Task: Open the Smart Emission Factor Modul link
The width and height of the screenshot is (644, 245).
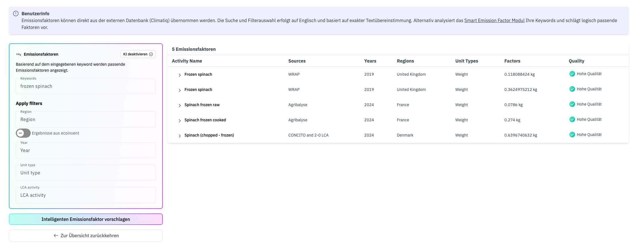Action: 494,20
